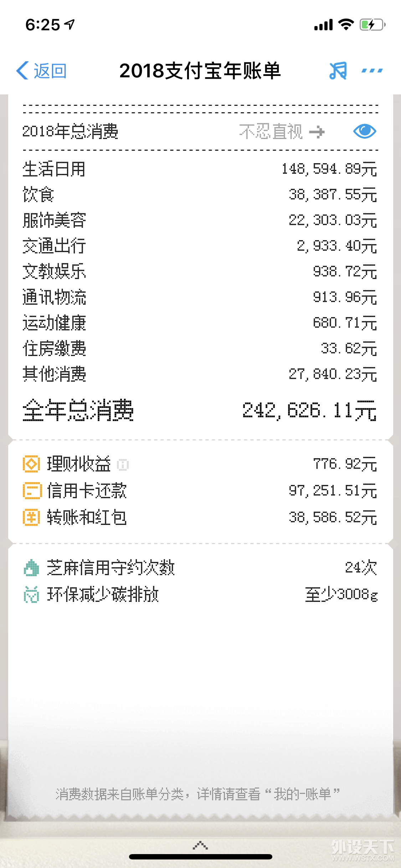Click the 不忍直视 arrow hint
The width and height of the screenshot is (401, 868).
tap(282, 132)
